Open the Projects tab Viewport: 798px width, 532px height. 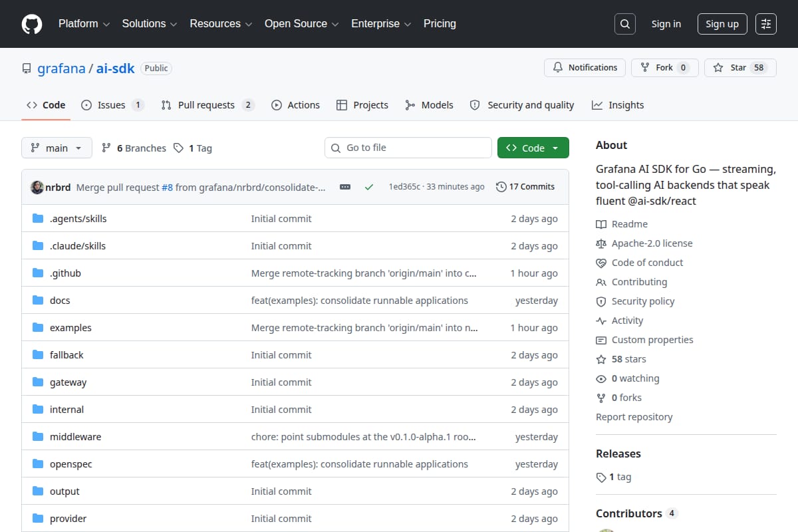tap(362, 105)
